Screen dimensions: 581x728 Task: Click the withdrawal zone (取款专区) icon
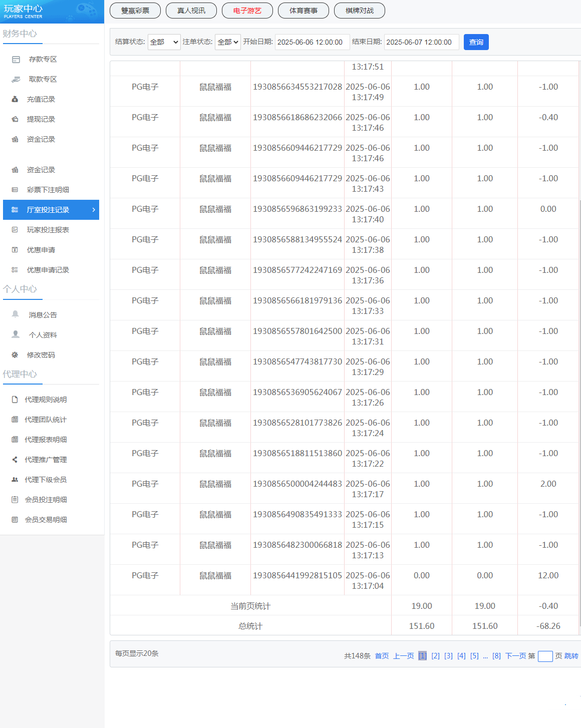16,80
